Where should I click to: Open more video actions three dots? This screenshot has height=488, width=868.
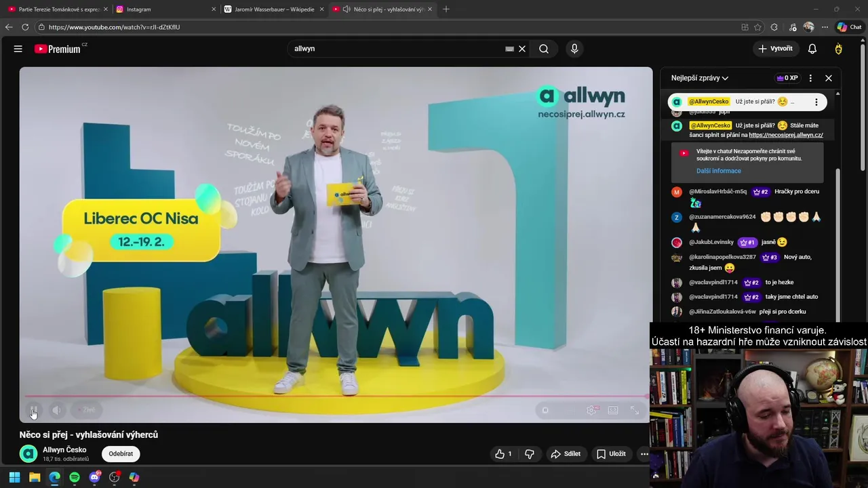click(x=644, y=454)
